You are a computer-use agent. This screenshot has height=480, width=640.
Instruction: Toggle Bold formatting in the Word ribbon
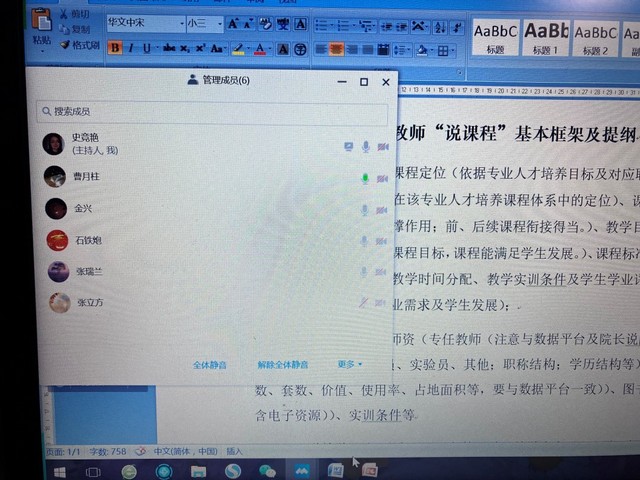(115, 48)
